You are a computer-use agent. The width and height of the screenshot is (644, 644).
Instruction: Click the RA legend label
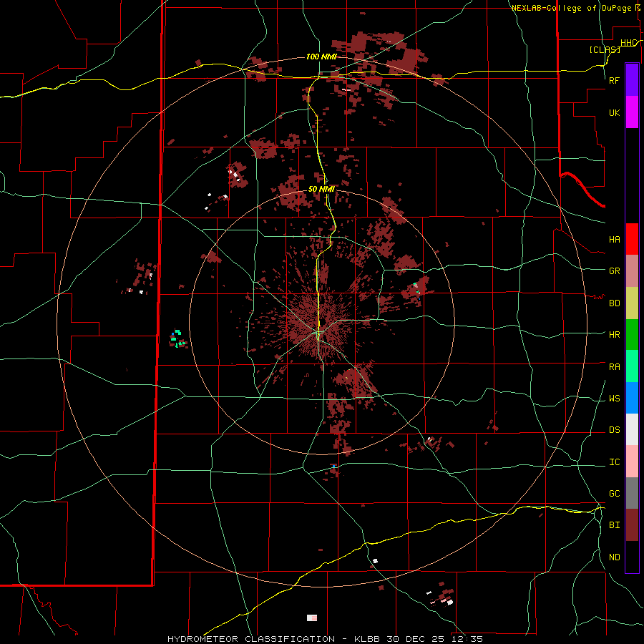tap(615, 367)
